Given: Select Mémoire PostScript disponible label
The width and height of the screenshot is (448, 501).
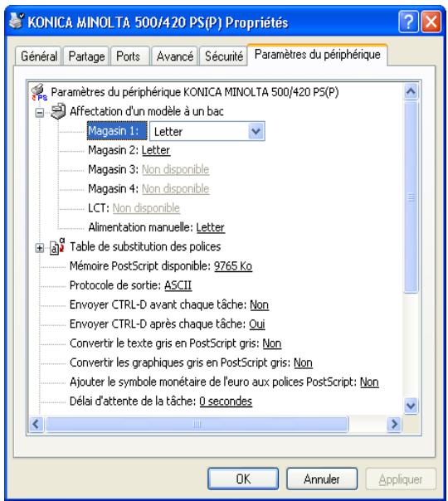Looking at the screenshot, I should tap(140, 265).
